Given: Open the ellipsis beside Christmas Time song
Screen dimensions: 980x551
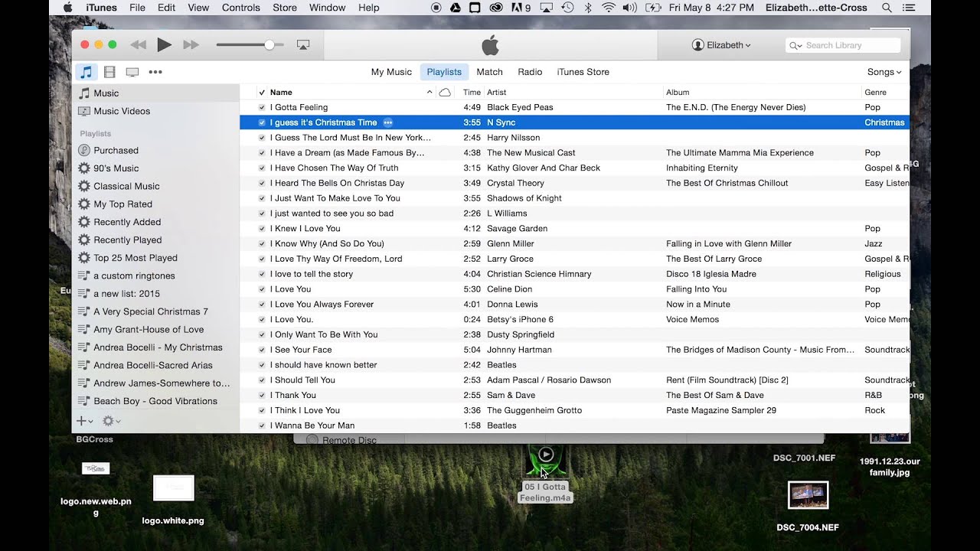Looking at the screenshot, I should coord(387,122).
